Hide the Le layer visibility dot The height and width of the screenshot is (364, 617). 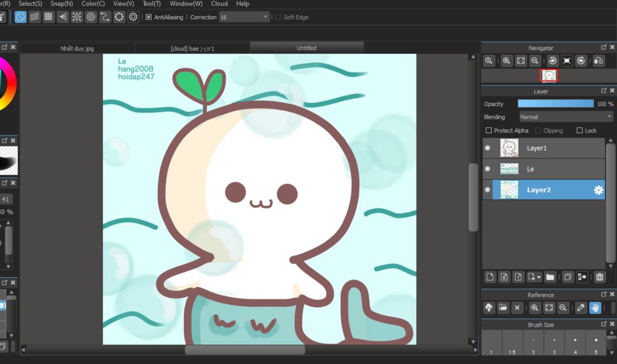487,169
